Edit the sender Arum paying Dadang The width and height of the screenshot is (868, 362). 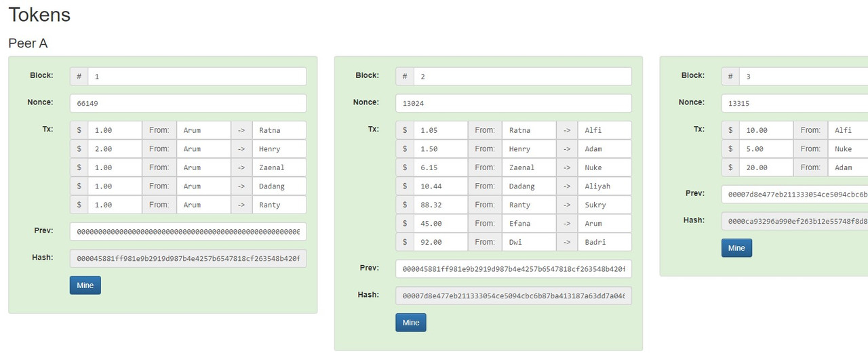point(203,186)
